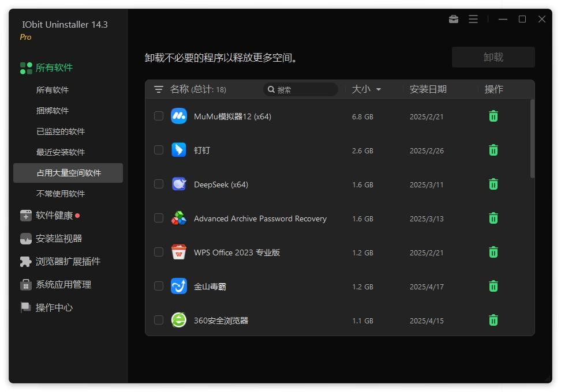561x392 pixels.
Task: Click the program list vertical scrollbar
Action: click(x=532, y=139)
